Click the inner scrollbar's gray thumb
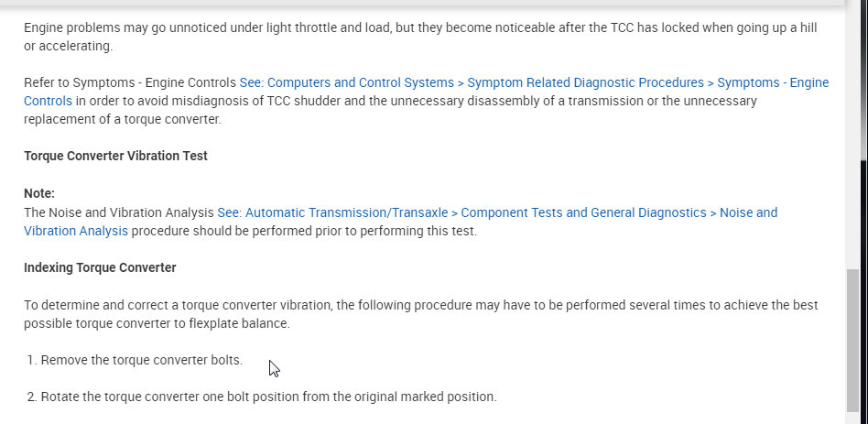The image size is (868, 424). pyautogui.click(x=852, y=337)
